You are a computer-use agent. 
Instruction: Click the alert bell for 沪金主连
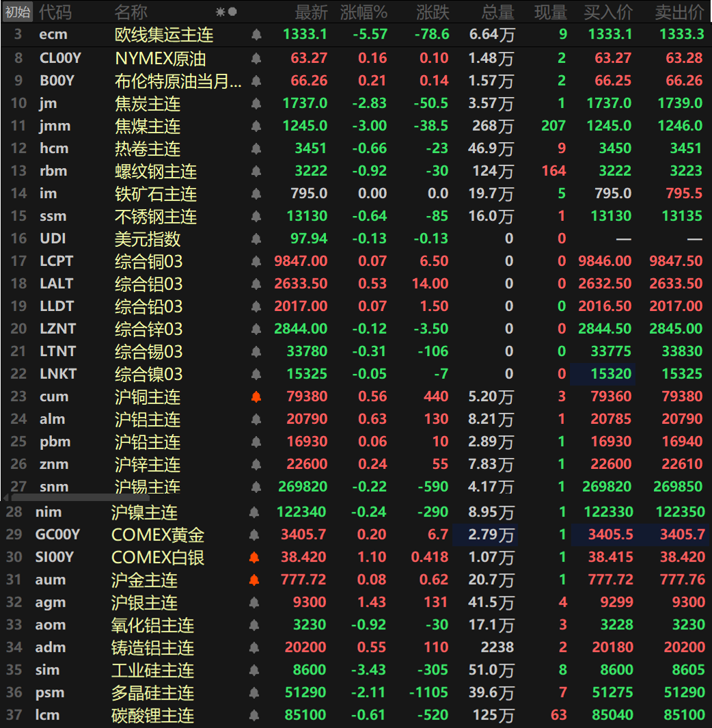tap(254, 580)
